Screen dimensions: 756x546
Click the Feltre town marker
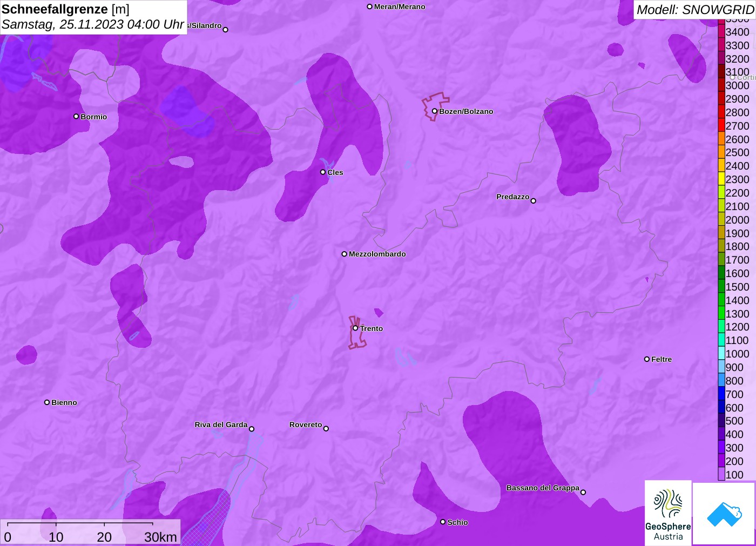647,359
